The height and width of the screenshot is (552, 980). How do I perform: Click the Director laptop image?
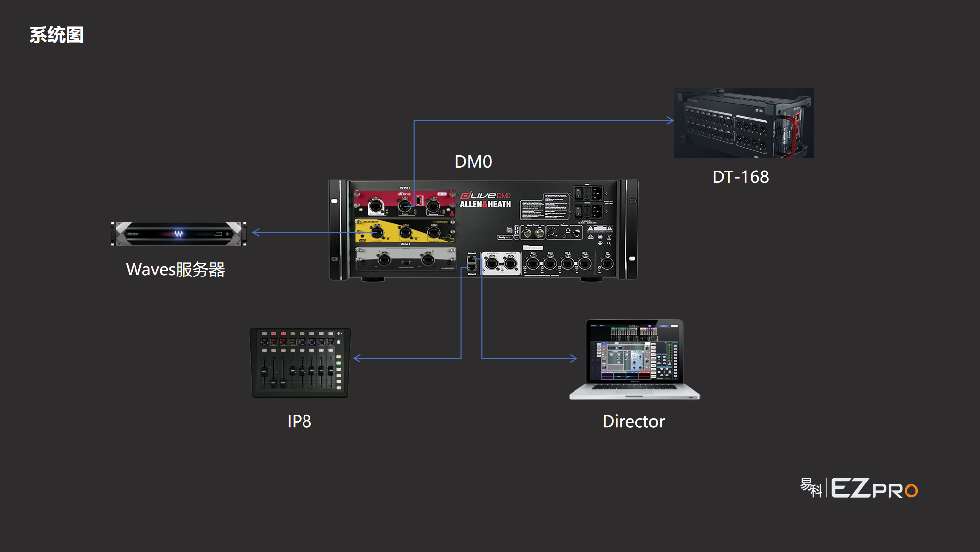pyautogui.click(x=634, y=359)
